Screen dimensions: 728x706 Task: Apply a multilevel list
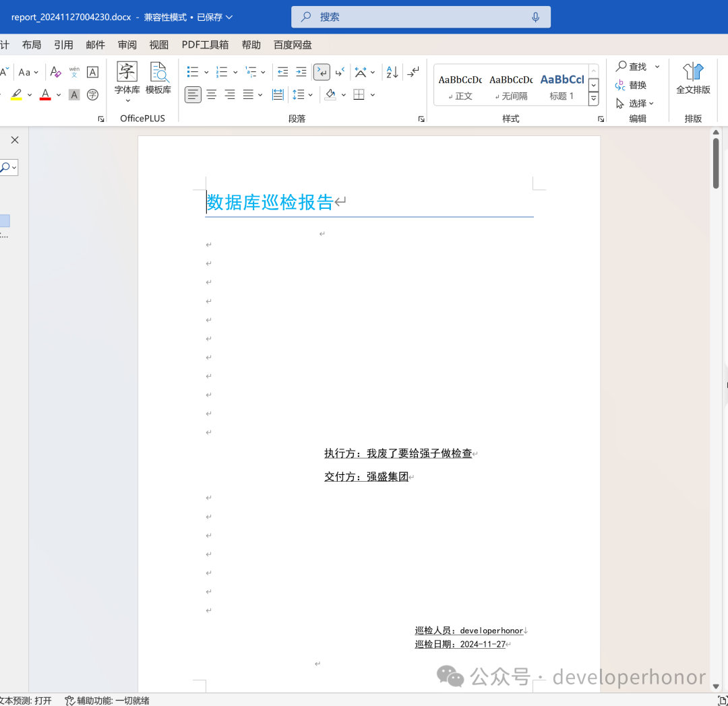[251, 72]
